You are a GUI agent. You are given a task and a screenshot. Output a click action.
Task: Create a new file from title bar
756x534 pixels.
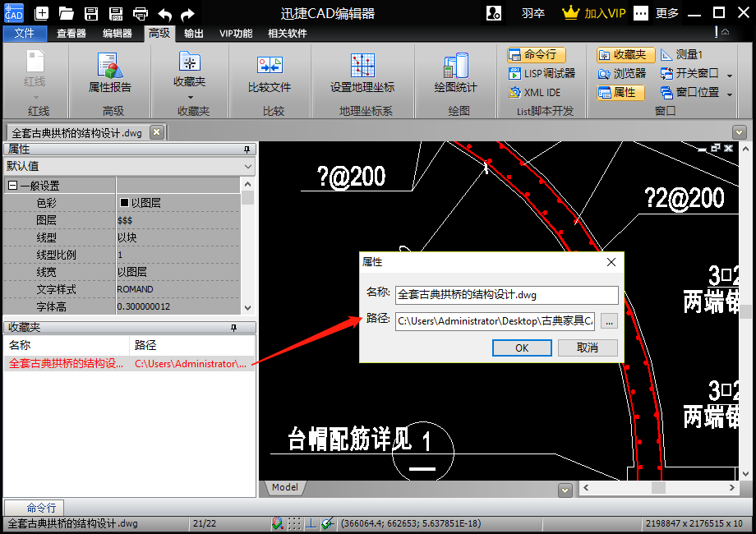pyautogui.click(x=41, y=13)
